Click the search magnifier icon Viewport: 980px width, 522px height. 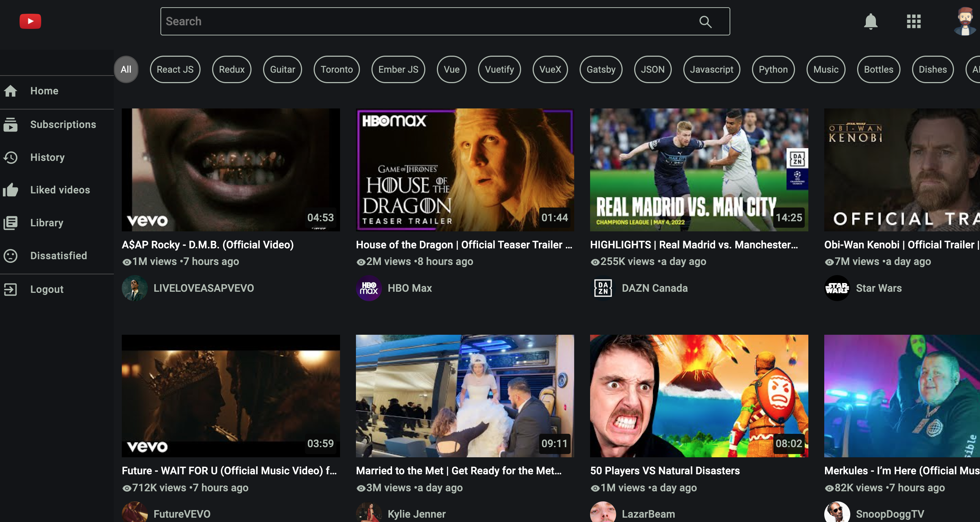pyautogui.click(x=705, y=22)
